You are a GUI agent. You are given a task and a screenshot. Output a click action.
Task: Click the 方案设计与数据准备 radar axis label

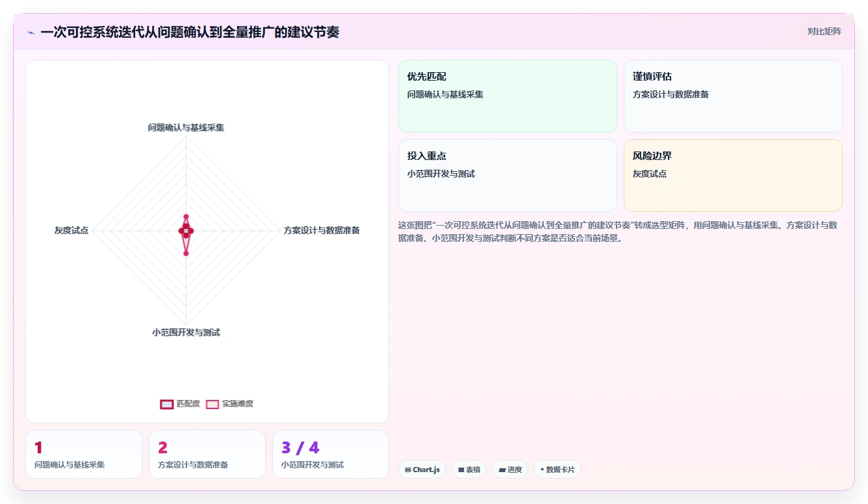click(322, 230)
